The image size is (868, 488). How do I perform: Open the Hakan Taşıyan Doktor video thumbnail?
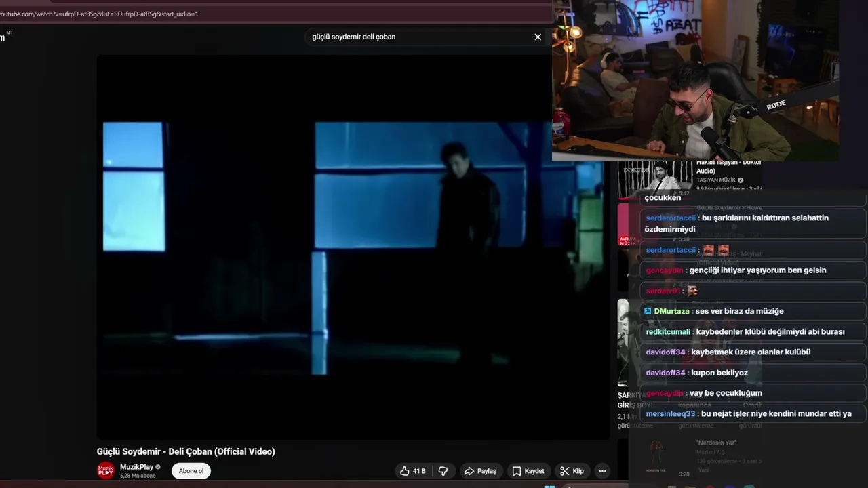[x=655, y=178]
